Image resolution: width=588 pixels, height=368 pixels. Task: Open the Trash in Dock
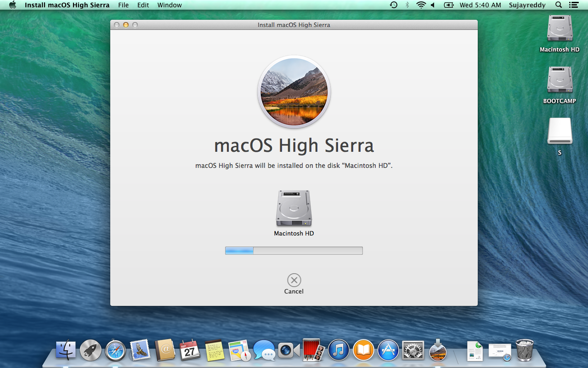click(525, 351)
